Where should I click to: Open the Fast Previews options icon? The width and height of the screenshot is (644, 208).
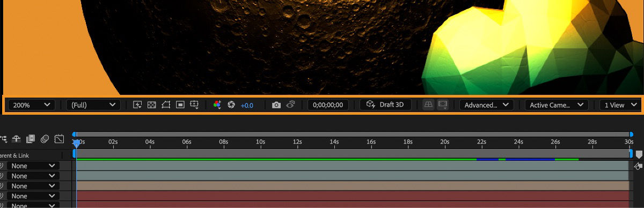point(137,105)
